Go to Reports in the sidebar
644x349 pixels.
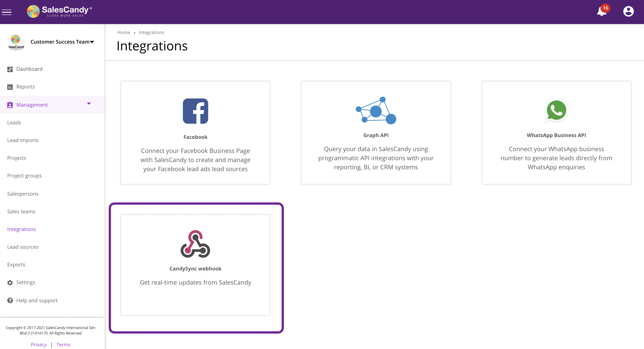coord(25,87)
